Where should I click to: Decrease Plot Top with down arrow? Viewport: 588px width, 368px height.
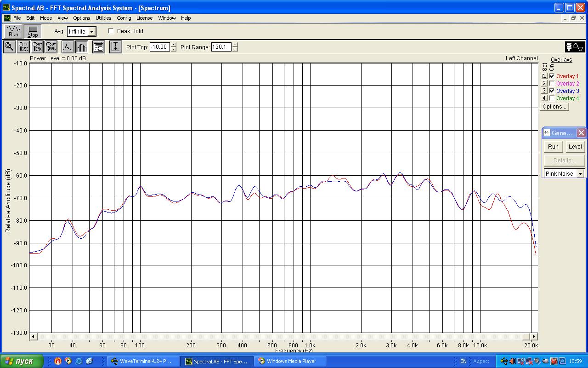click(173, 49)
